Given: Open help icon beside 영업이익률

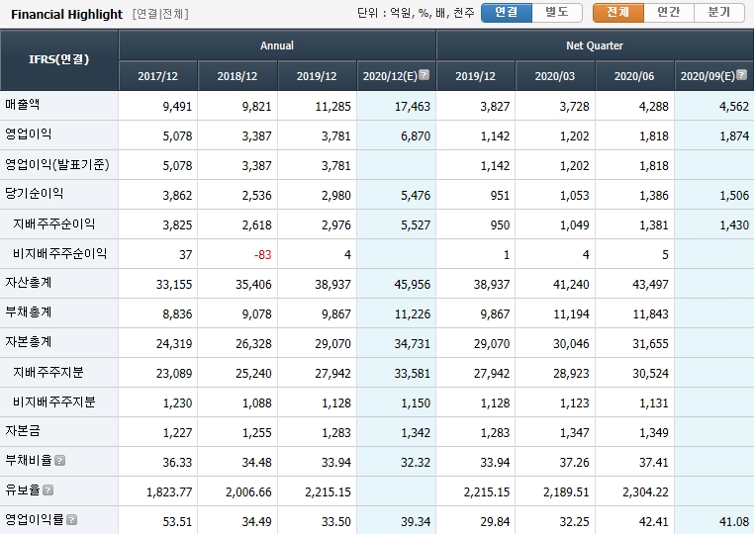Looking at the screenshot, I should point(72,520).
